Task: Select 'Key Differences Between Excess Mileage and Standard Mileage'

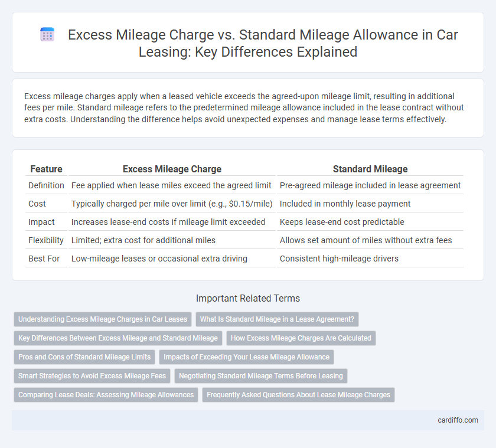Action: [118, 338]
